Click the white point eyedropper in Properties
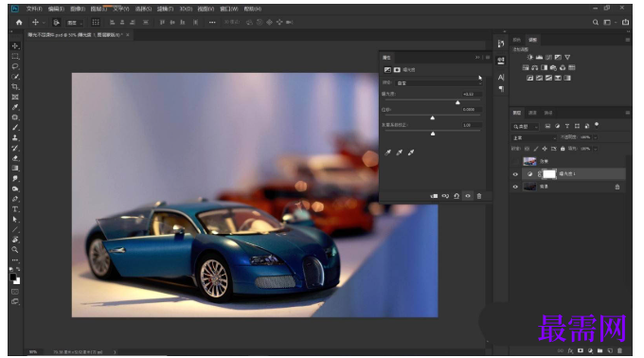Viewport: 644px width, 358px height. click(x=411, y=152)
